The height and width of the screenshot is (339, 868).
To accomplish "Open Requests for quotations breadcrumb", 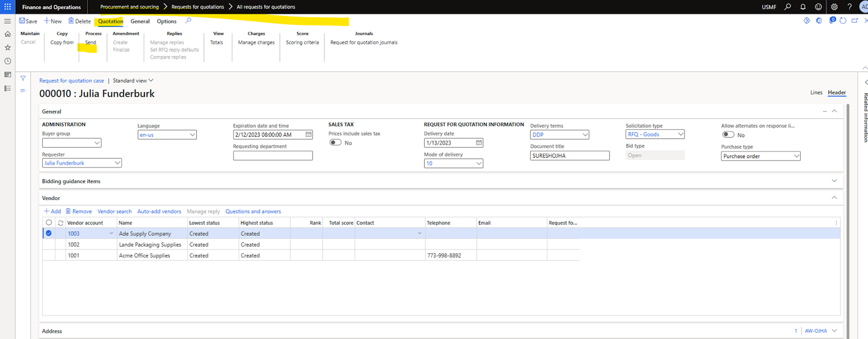I will click(197, 7).
